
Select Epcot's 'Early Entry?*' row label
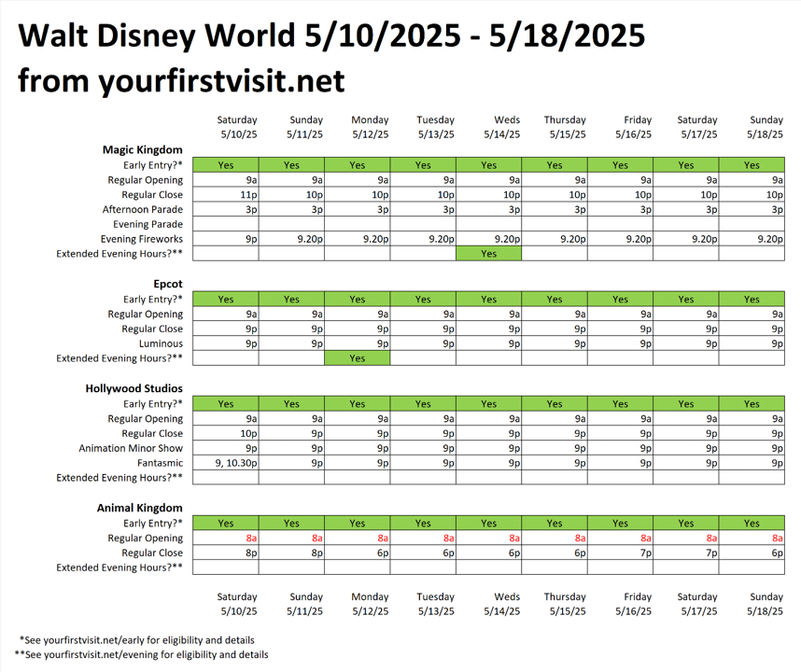coord(153,300)
